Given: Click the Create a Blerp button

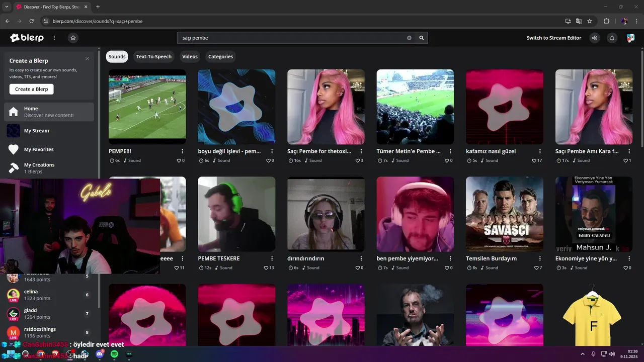Looking at the screenshot, I should tap(31, 89).
